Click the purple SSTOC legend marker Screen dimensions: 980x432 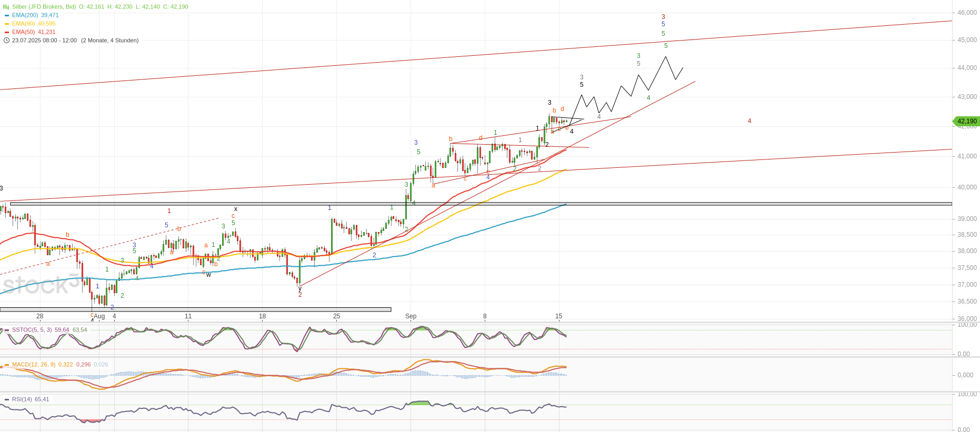tap(7, 330)
